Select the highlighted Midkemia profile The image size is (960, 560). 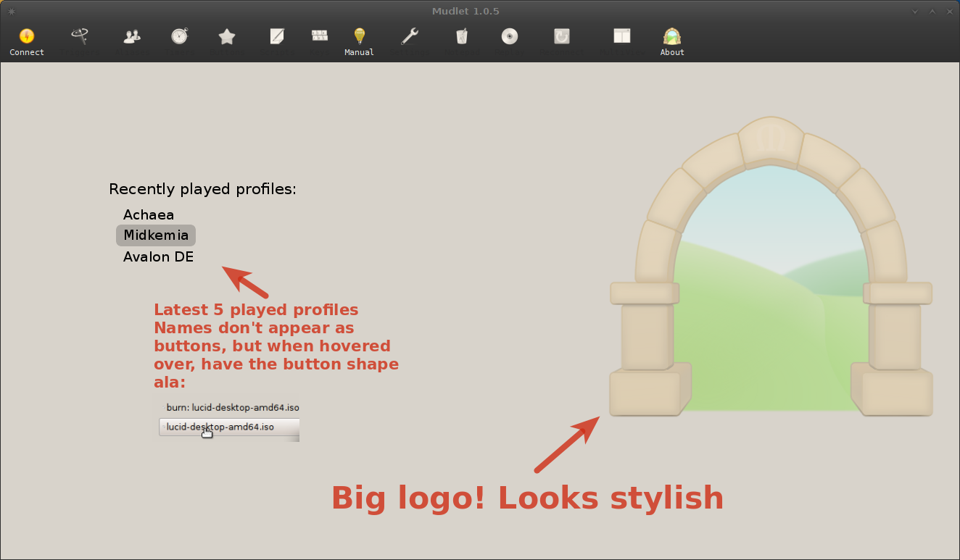[x=156, y=235]
